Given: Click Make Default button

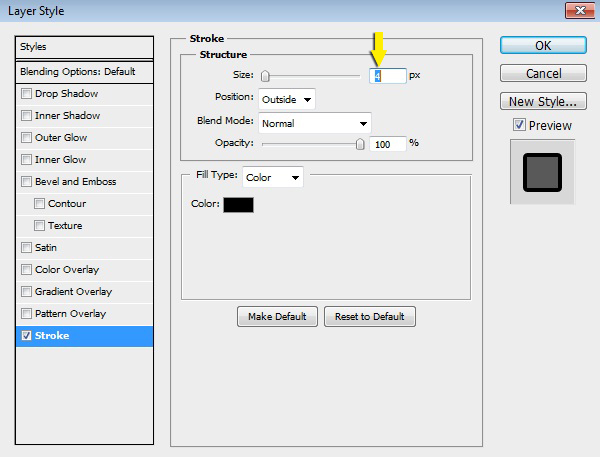Looking at the screenshot, I should pos(278,317).
